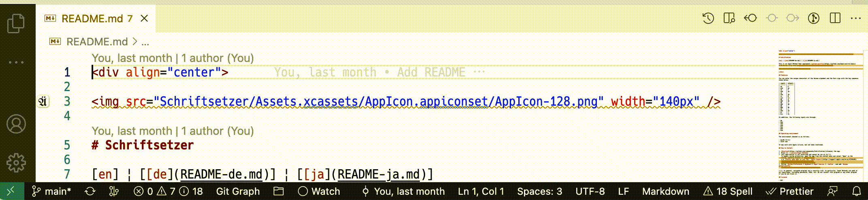
Task: Open the Explorer view in activity bar
Action: point(16,23)
